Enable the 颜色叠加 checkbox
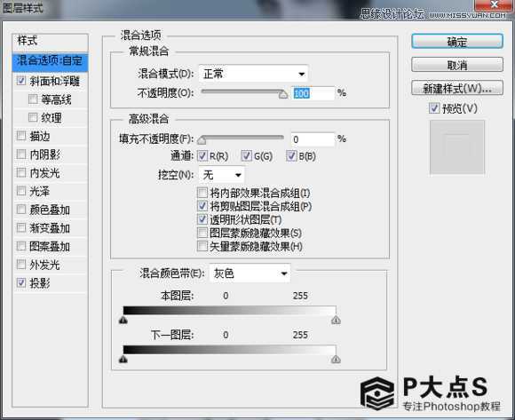The width and height of the screenshot is (515, 420). coord(21,210)
